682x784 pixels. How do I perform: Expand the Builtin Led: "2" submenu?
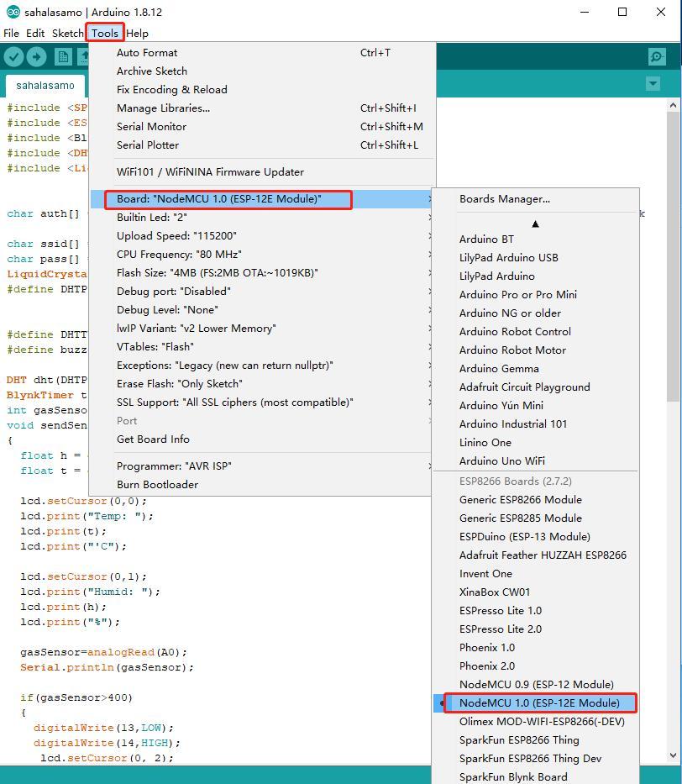(x=261, y=218)
